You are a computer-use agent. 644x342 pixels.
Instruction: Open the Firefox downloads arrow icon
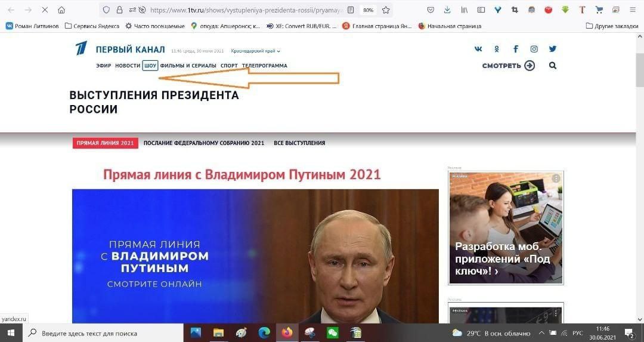pyautogui.click(x=447, y=10)
